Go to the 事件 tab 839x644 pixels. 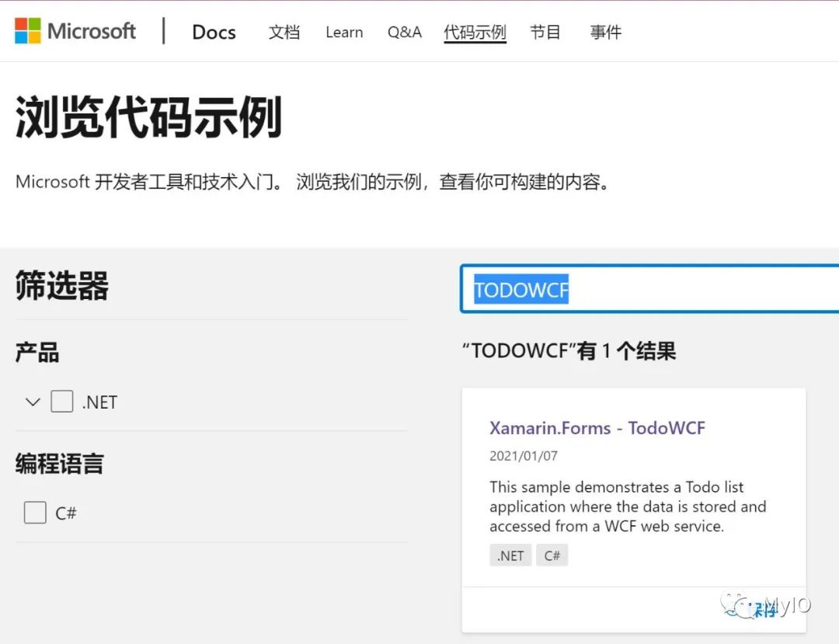tap(606, 32)
